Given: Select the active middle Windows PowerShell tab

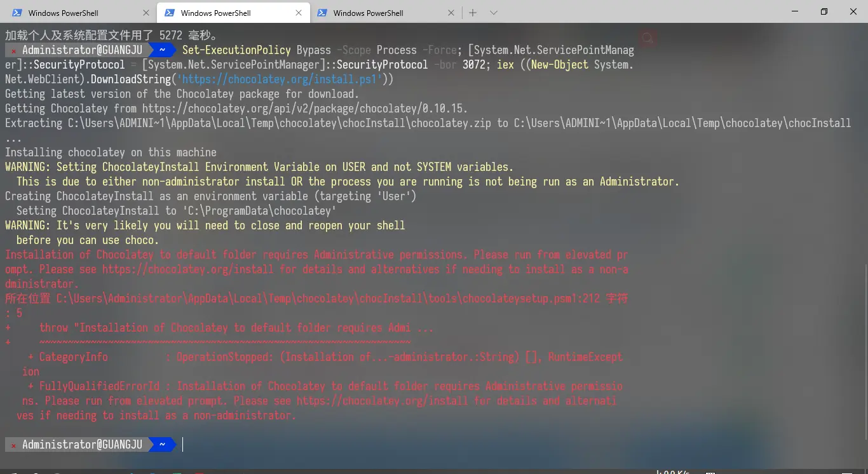Looking at the screenshot, I should coord(233,13).
